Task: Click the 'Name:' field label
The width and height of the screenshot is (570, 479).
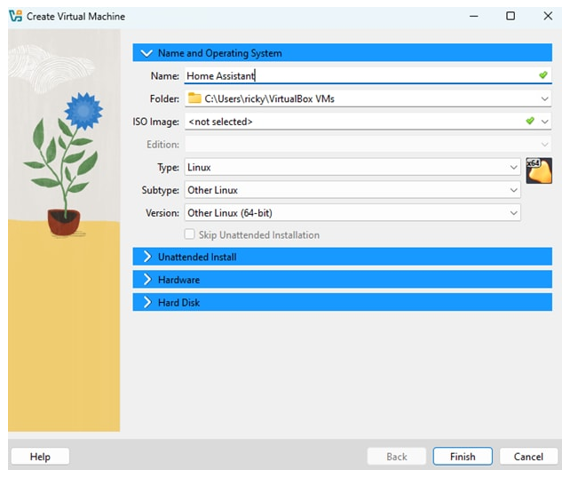Action: click(165, 76)
